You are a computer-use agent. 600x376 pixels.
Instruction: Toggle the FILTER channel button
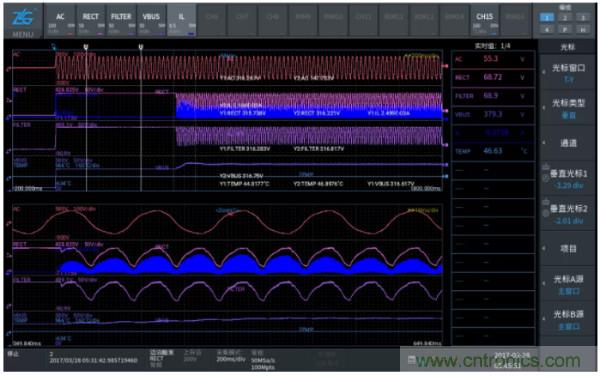pos(121,21)
